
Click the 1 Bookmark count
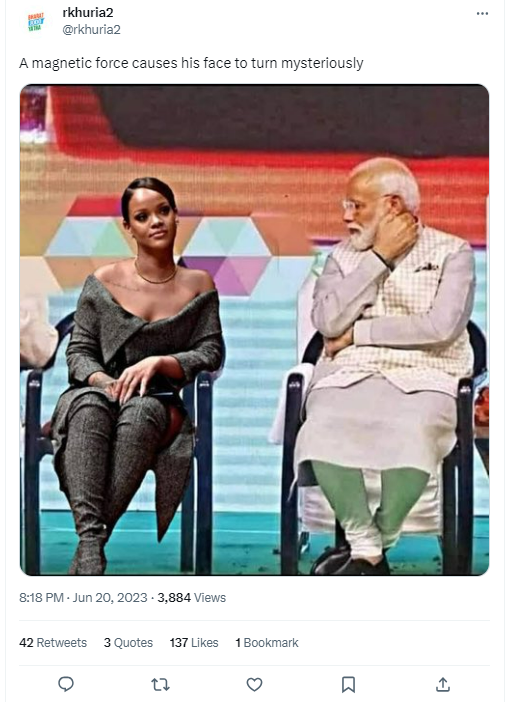click(x=267, y=642)
